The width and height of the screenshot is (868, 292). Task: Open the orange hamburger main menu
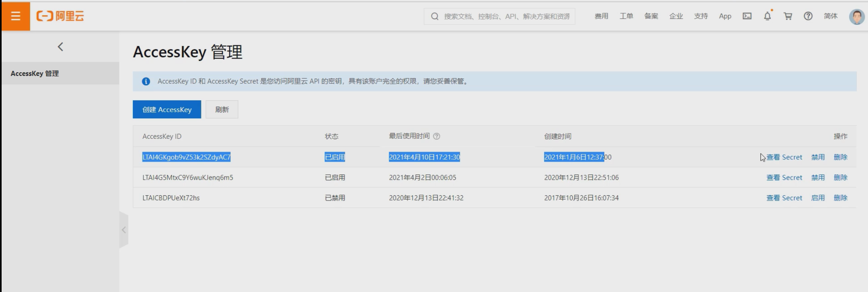(x=15, y=16)
